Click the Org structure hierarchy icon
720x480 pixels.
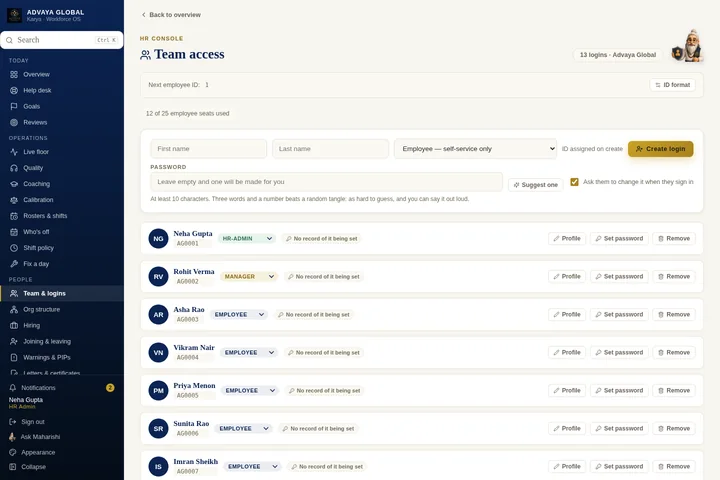click(x=14, y=309)
